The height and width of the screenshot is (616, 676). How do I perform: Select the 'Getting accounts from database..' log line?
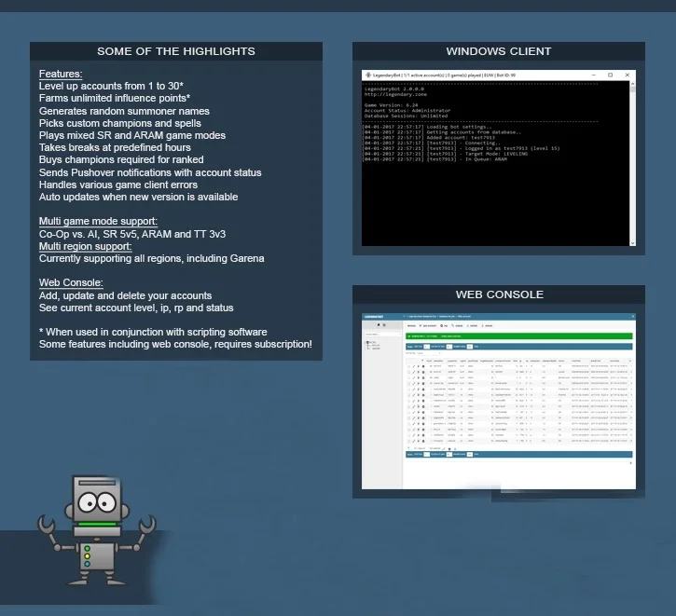tap(442, 132)
